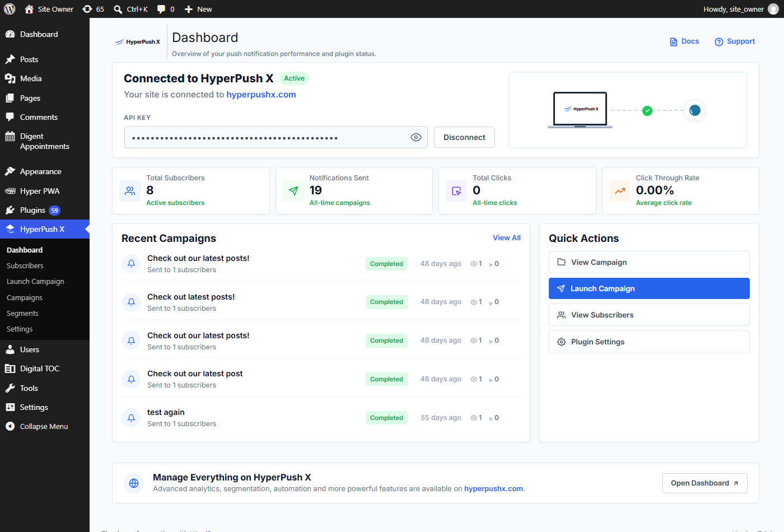Open Media in the sidebar
Screen dimensions: 784x532
(x=45, y=78)
